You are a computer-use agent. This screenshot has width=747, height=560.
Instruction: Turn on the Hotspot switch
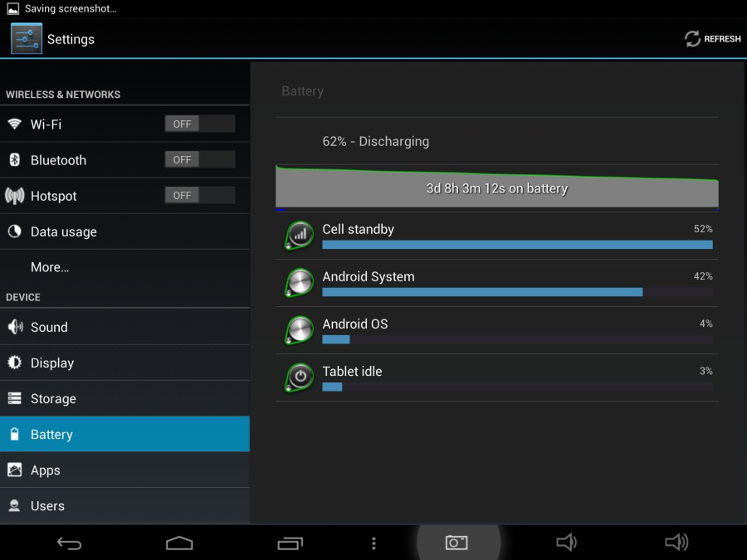pos(199,196)
